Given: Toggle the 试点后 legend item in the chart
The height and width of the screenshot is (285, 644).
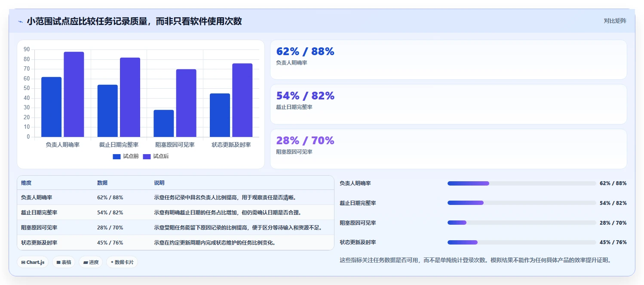Looking at the screenshot, I should [x=156, y=156].
